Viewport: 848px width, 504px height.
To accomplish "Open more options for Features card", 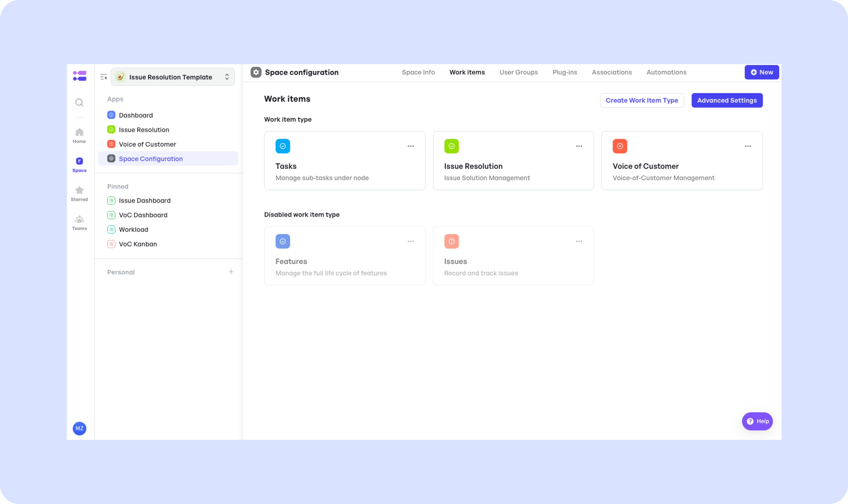I will pyautogui.click(x=411, y=241).
